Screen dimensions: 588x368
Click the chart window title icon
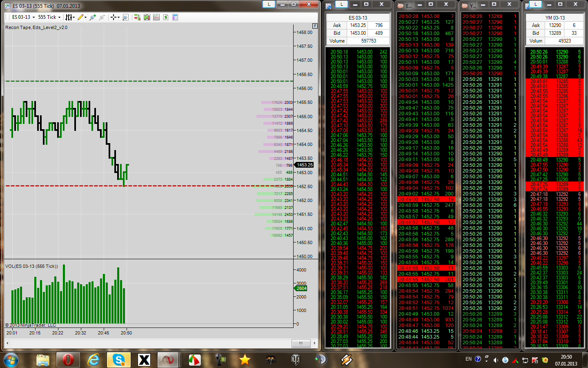pos(8,6)
